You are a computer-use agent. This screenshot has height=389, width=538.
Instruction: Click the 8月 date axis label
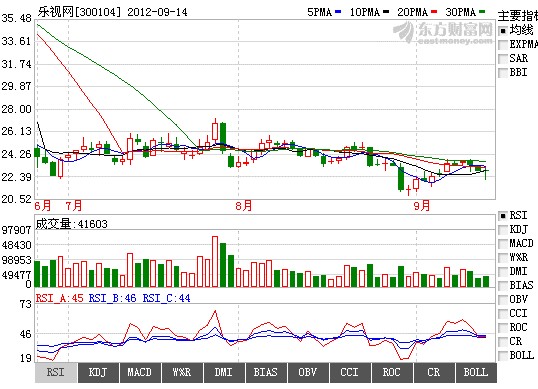244,206
